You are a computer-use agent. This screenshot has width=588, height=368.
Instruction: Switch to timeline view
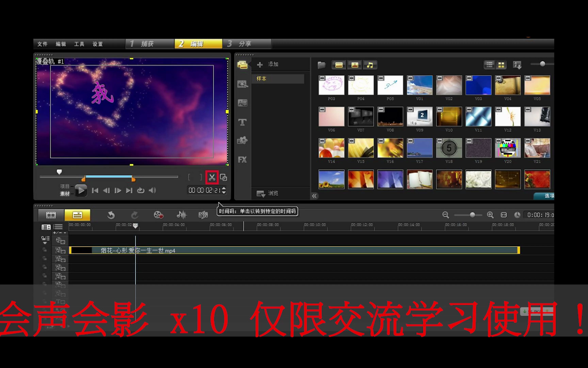77,215
